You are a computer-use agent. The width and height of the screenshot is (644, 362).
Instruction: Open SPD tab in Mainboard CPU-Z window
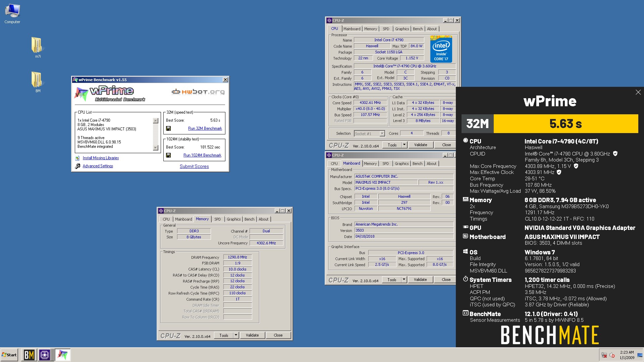tap(386, 164)
